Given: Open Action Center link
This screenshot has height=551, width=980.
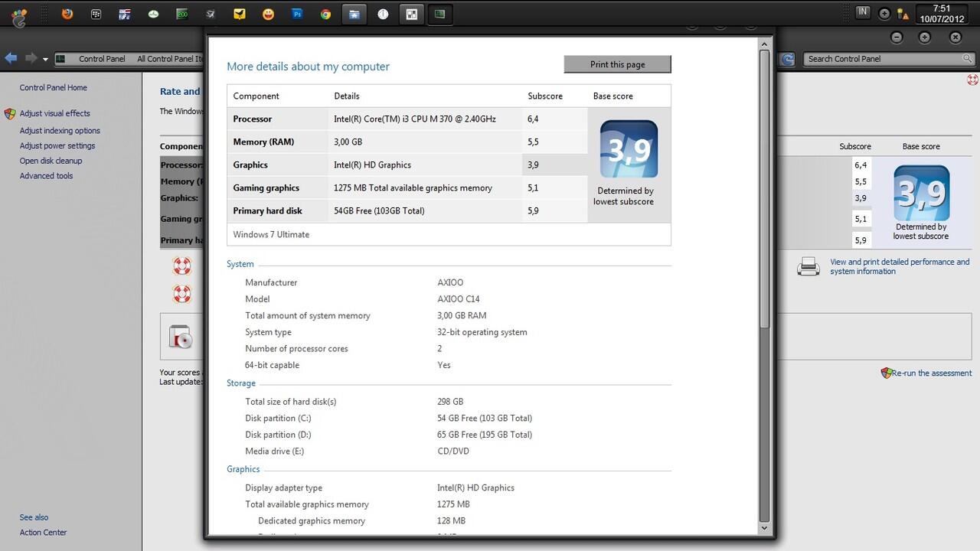Looking at the screenshot, I should pyautogui.click(x=44, y=533).
